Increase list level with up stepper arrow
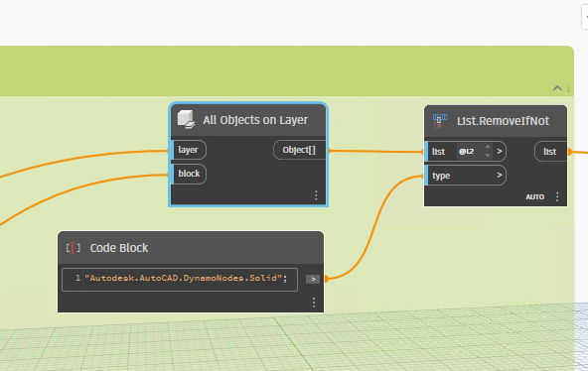Viewport: 588px width, 371px height. point(488,147)
